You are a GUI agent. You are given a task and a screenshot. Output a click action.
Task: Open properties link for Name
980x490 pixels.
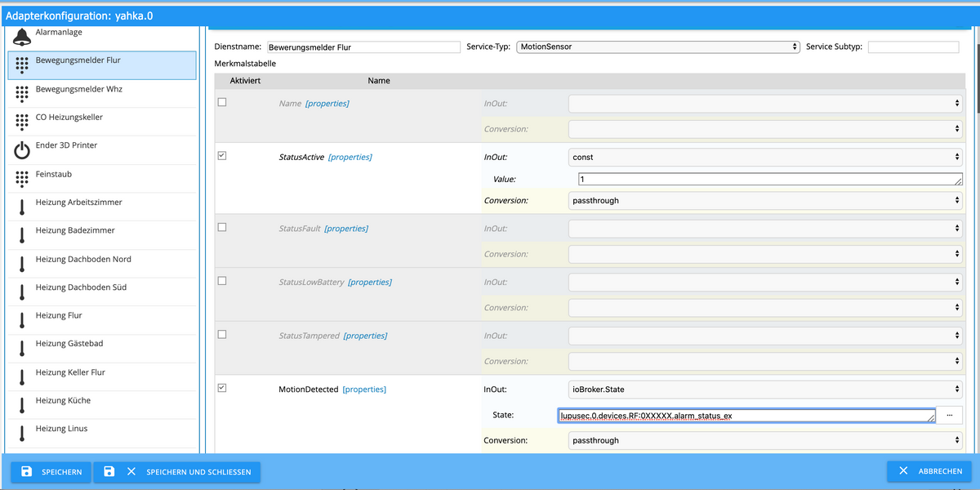[x=327, y=104]
